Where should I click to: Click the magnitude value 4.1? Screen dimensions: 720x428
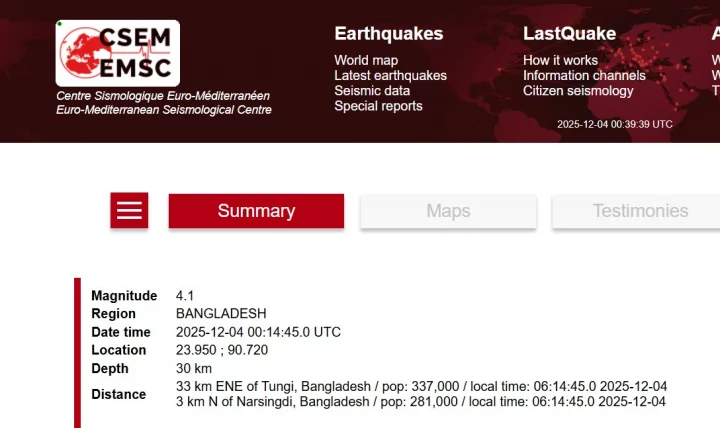coord(185,296)
